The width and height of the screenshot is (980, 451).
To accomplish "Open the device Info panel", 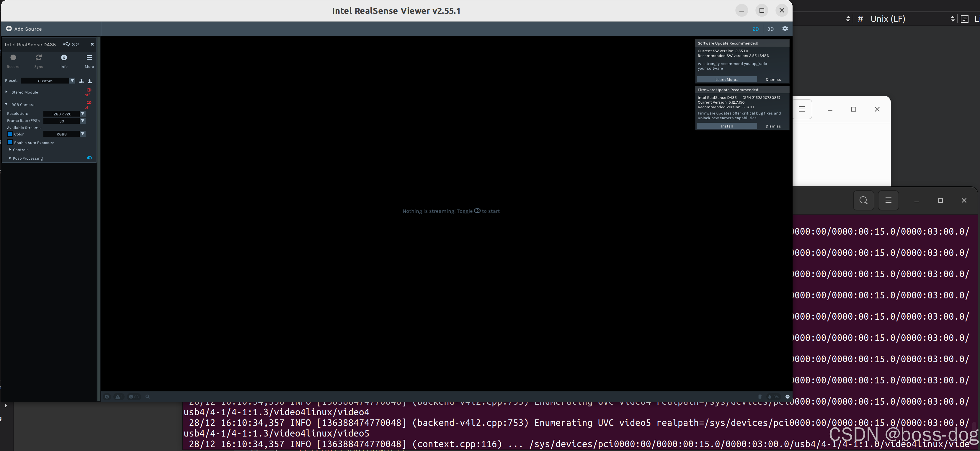I will (x=64, y=58).
